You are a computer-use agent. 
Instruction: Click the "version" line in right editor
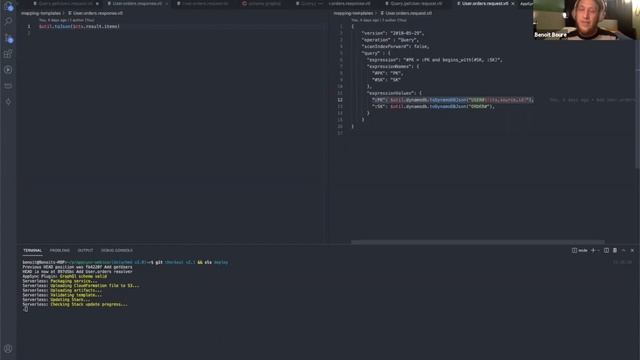pyautogui.click(x=392, y=33)
